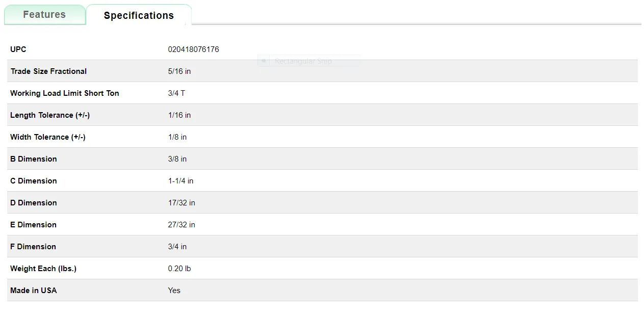Click the Working Load Limit Short Ton label
The width and height of the screenshot is (644, 316).
pyautogui.click(x=65, y=93)
